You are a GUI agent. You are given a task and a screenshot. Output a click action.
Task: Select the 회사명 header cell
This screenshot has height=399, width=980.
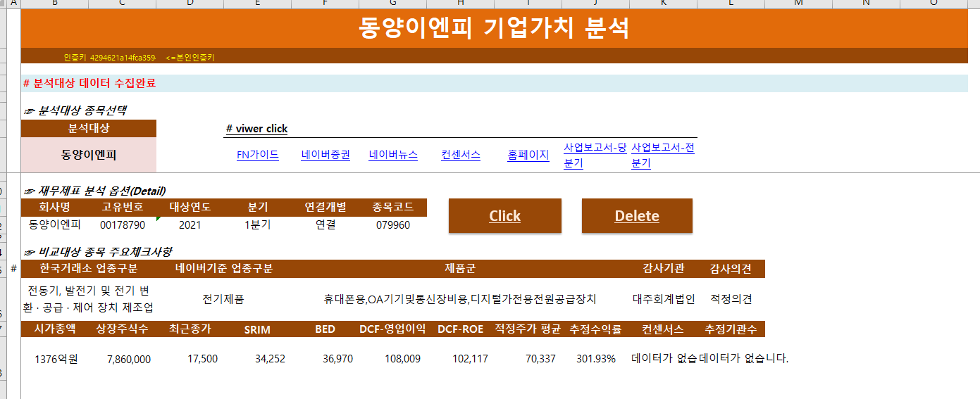(x=55, y=208)
